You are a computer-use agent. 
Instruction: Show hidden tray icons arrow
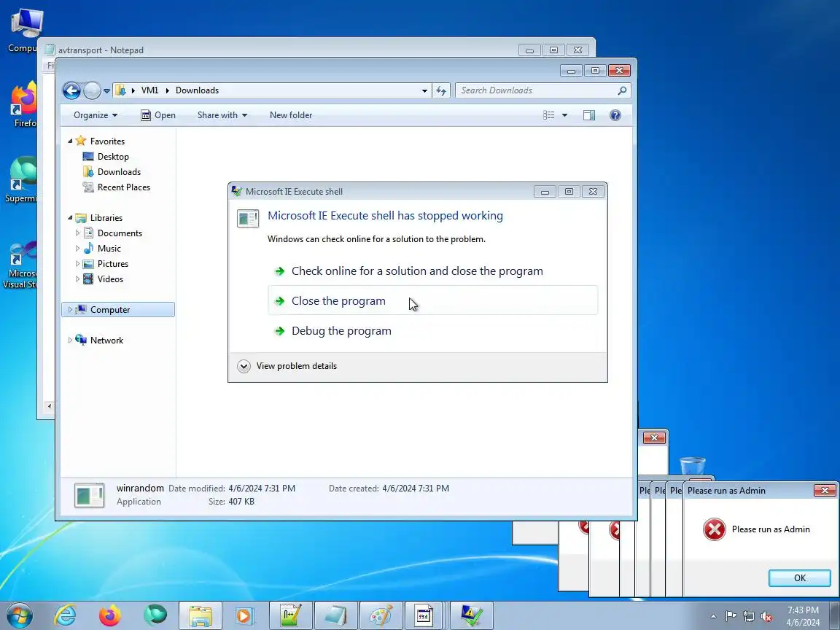point(713,616)
